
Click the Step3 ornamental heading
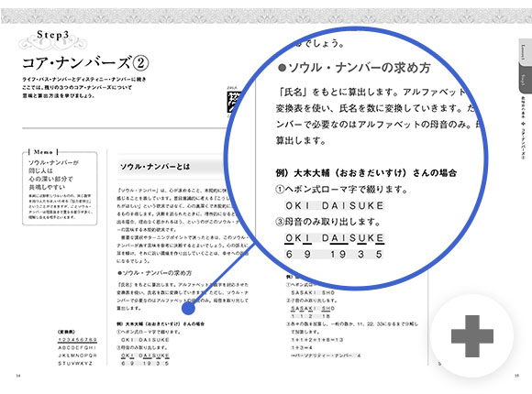(x=52, y=40)
